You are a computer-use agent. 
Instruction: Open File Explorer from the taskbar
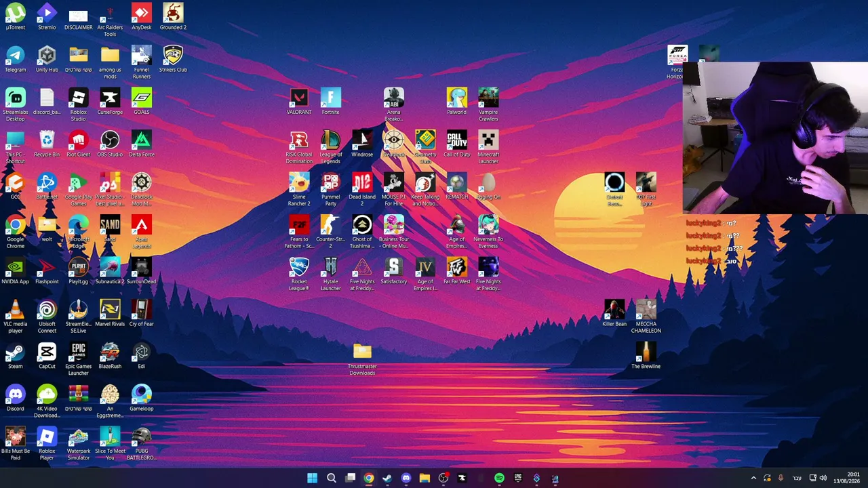click(425, 478)
